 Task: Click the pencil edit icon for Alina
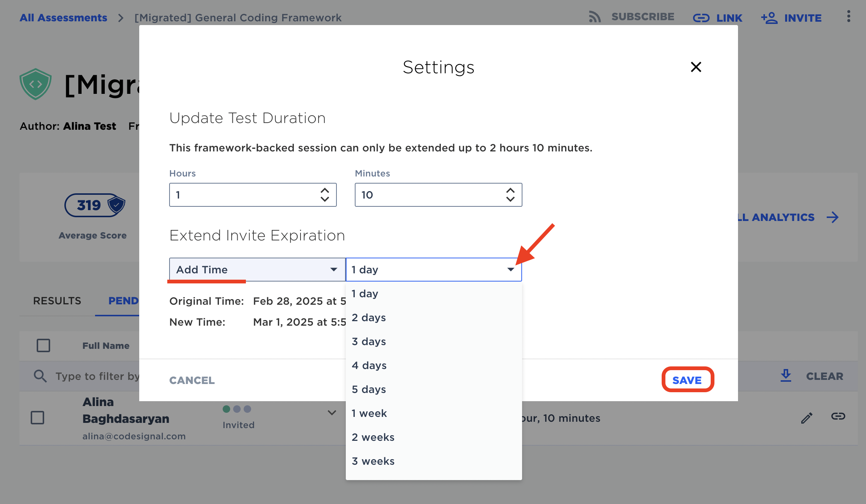[806, 418]
